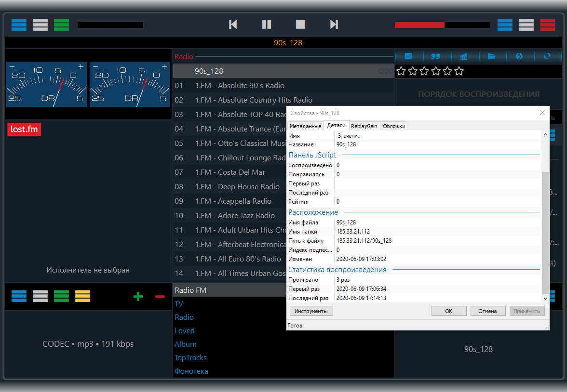
Task: Switch to the ReplayGain tab
Action: 364,126
